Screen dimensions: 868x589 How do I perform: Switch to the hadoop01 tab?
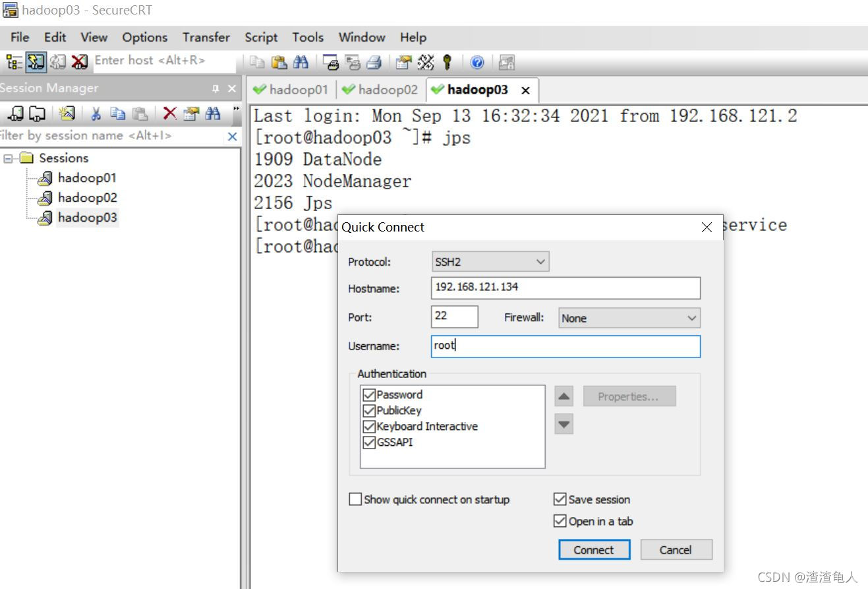(291, 90)
